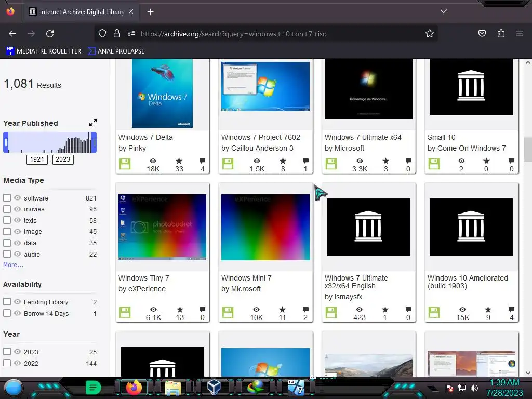Hide movies results with the eye toggle
This screenshot has width=532, height=399.
click(17, 209)
